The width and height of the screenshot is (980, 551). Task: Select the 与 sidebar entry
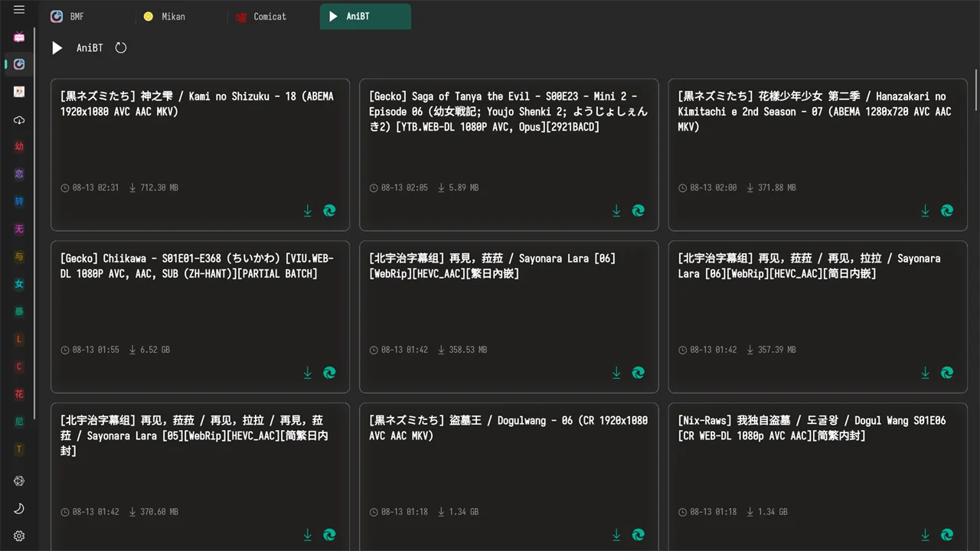pyautogui.click(x=19, y=256)
